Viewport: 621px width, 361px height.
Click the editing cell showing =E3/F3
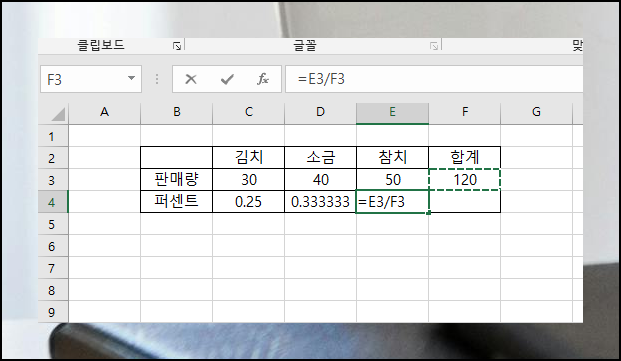[392, 202]
